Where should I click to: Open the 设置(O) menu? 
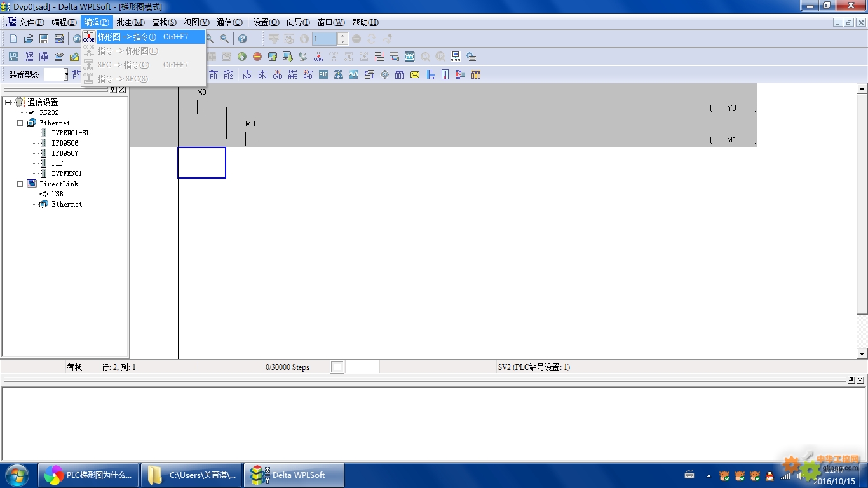(266, 22)
